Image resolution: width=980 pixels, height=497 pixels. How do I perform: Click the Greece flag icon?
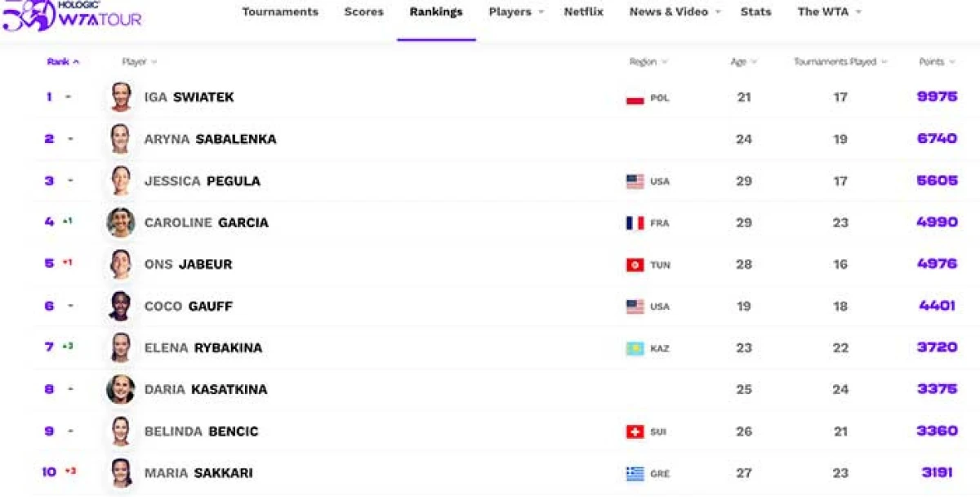[635, 473]
